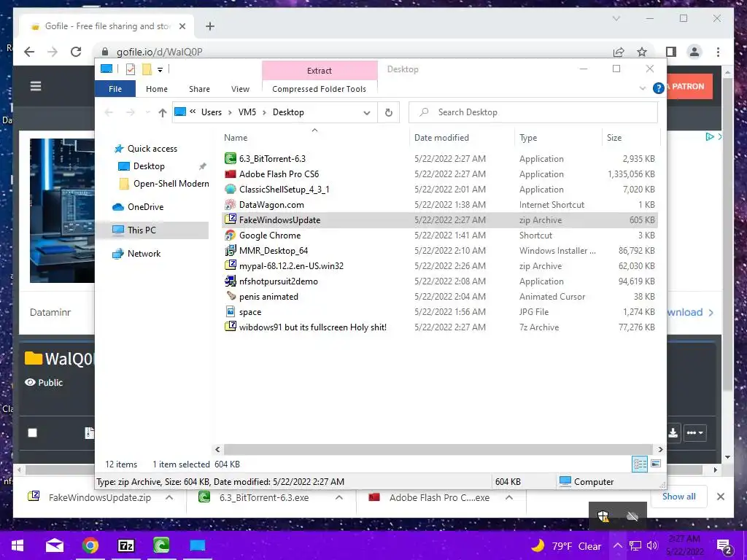The height and width of the screenshot is (560, 747).
Task: Open the 6.3_BitTorrent-6.3 application file
Action: click(x=272, y=158)
